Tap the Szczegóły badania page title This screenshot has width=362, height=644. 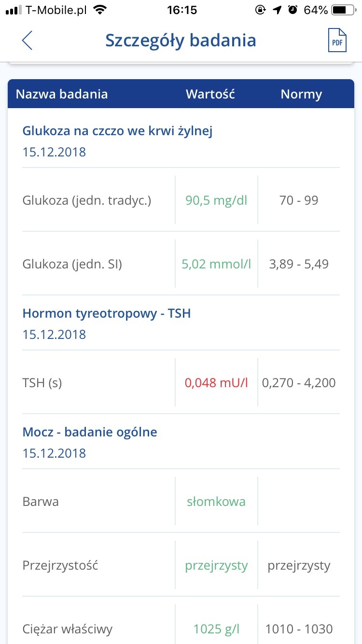point(181,41)
